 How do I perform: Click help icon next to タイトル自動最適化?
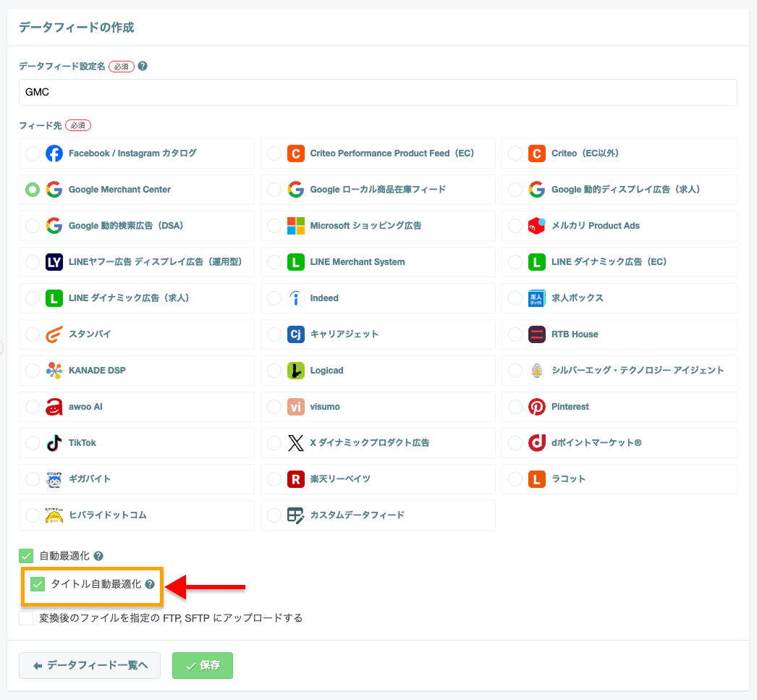tap(150, 584)
